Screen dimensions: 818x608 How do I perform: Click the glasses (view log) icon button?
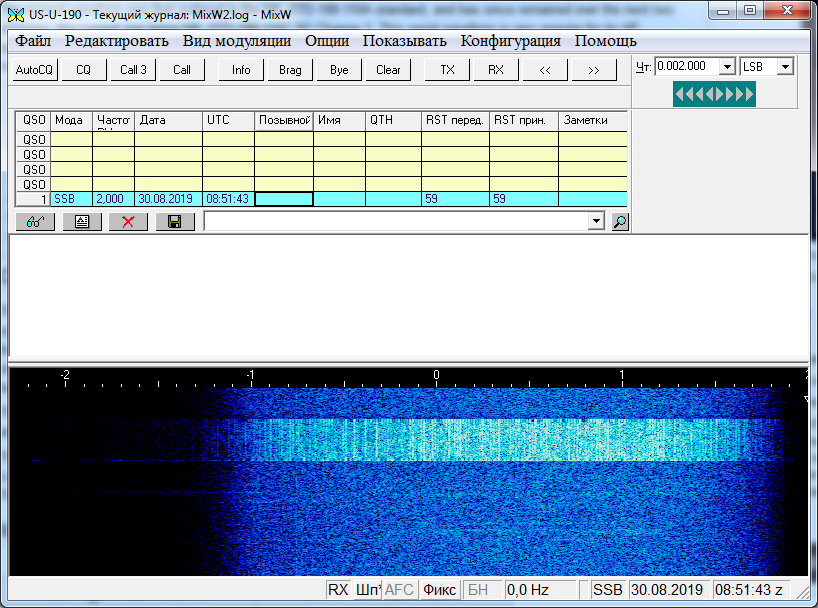35,222
